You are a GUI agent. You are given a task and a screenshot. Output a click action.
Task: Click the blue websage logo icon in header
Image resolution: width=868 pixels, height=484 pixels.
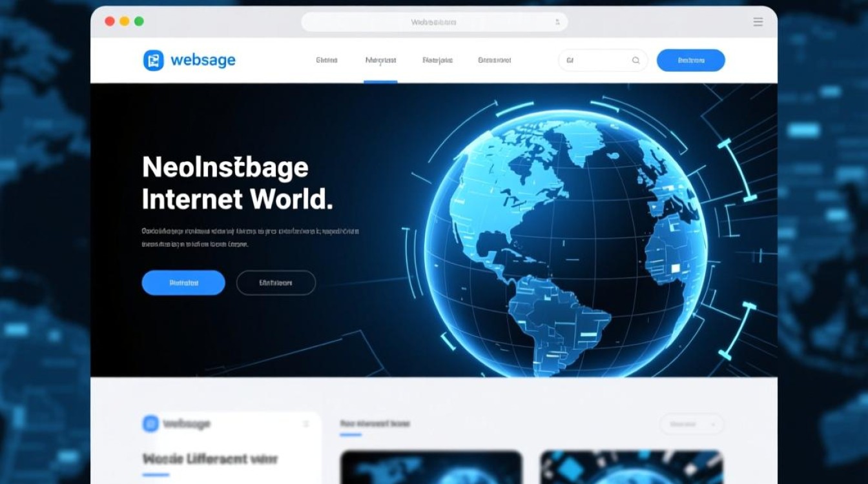(x=154, y=61)
